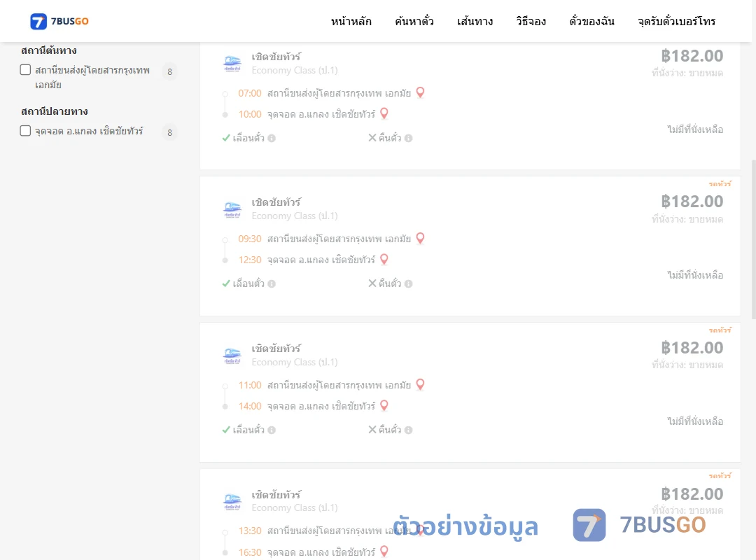Click the bus operator logo on 11:00 trip
This screenshot has width=756, height=560.
coord(232,356)
